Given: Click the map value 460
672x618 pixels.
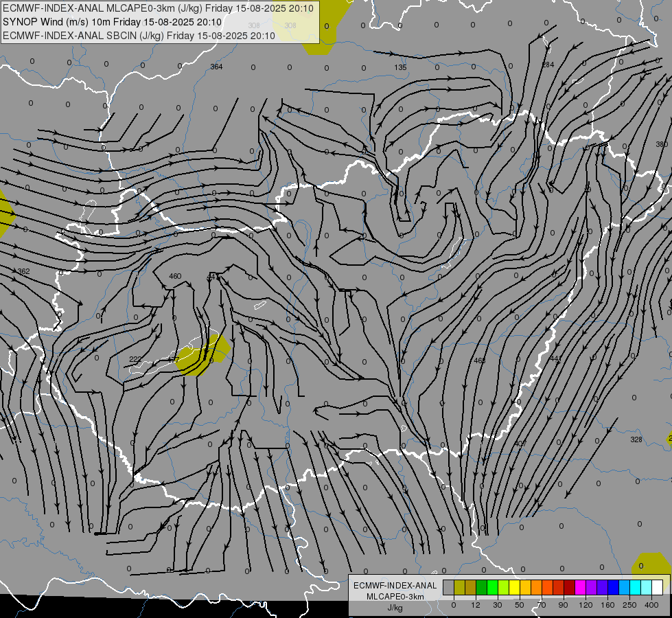Looking at the screenshot, I should point(175,276).
